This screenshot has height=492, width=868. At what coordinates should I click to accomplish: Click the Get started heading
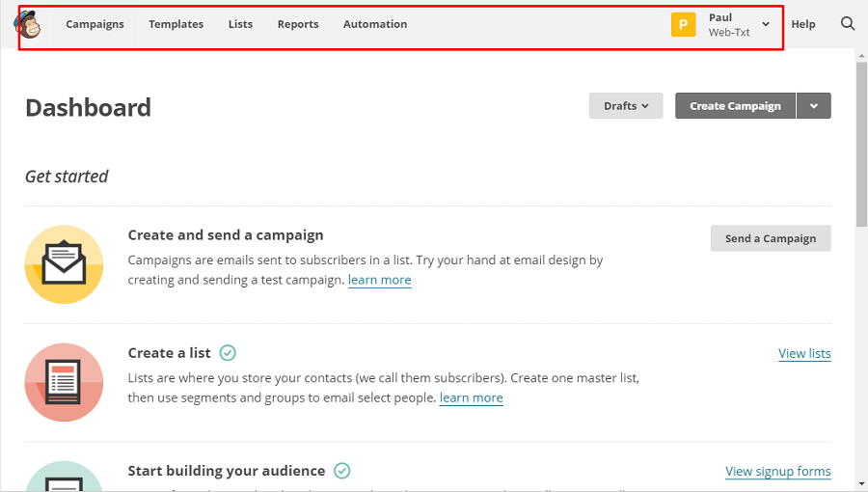[67, 176]
